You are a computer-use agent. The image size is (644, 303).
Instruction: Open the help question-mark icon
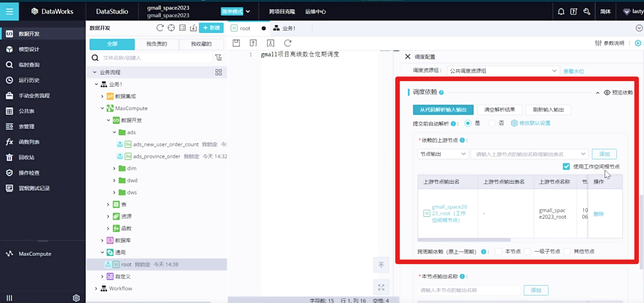574,11
